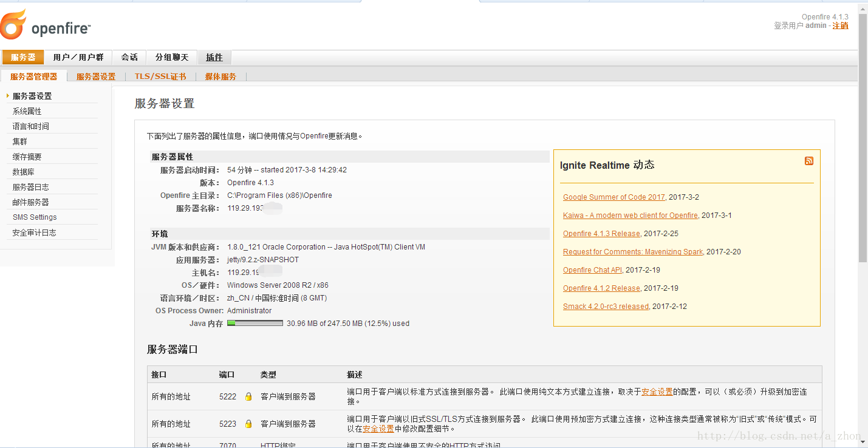Viewport: 868px width, 448px height.
Task: Click the C:\Program Files (x86)\Openfire path
Action: 279,195
